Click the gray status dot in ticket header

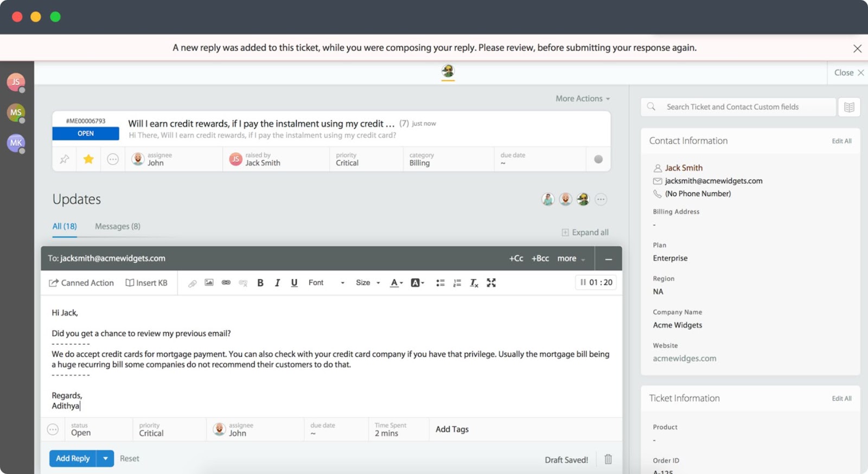(598, 159)
